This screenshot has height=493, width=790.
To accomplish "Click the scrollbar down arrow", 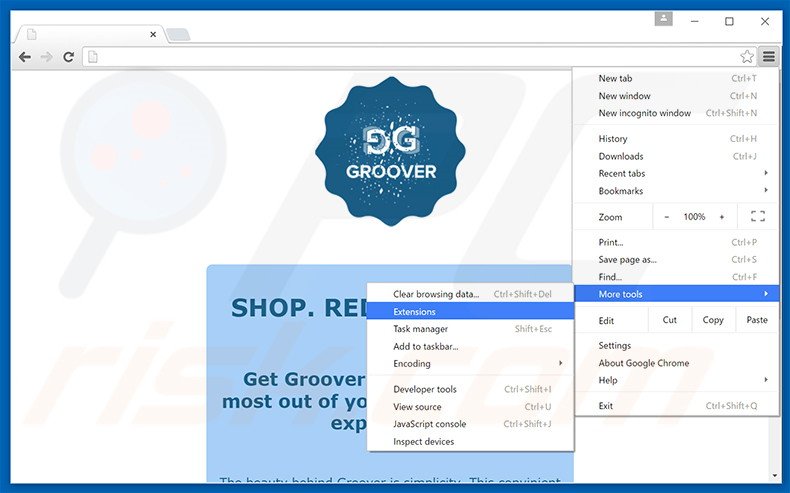I will 774,476.
